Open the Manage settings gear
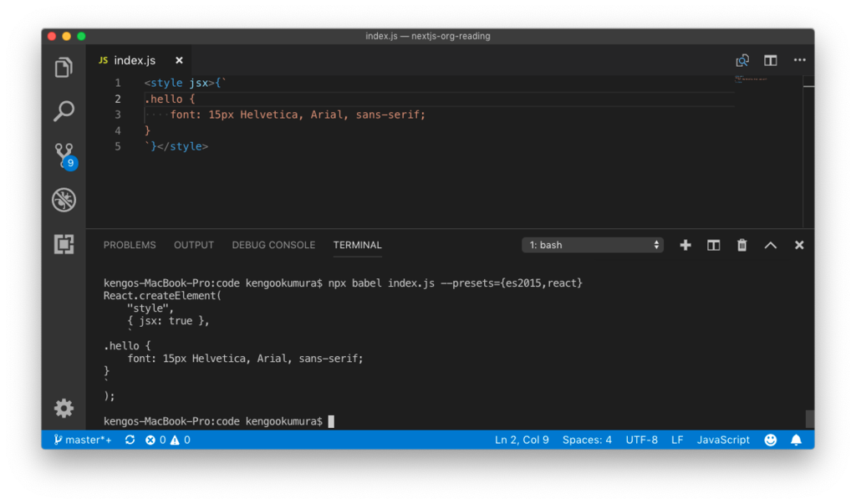Viewport: 856px width, 504px height. [x=64, y=408]
